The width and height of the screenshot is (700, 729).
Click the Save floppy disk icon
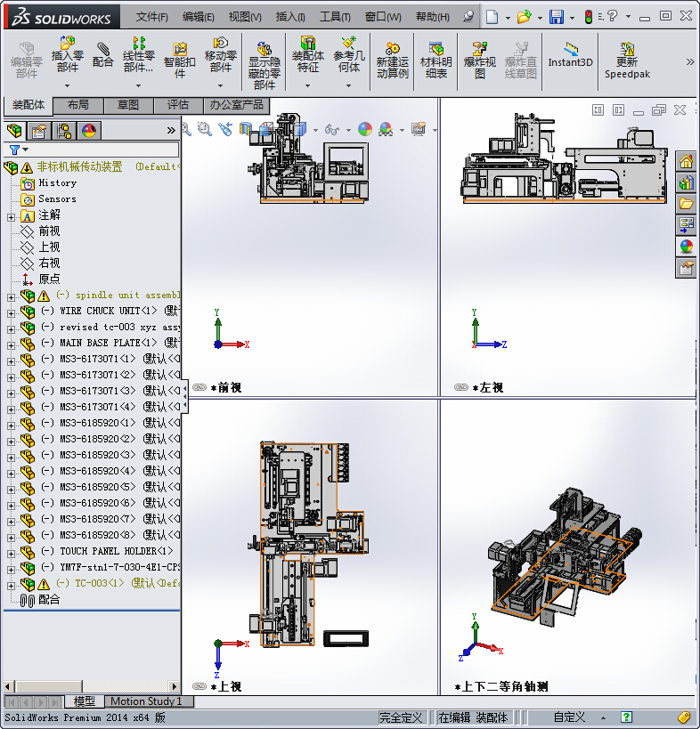pyautogui.click(x=557, y=17)
